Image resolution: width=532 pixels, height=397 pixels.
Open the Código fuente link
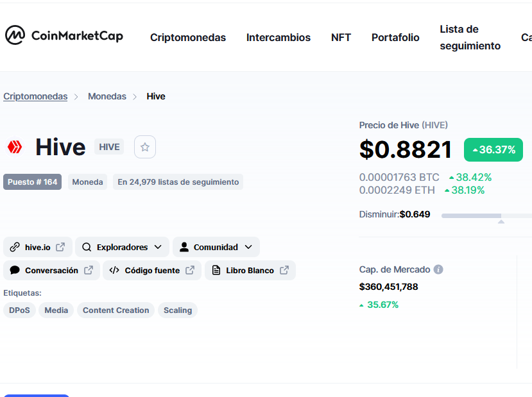(x=152, y=270)
